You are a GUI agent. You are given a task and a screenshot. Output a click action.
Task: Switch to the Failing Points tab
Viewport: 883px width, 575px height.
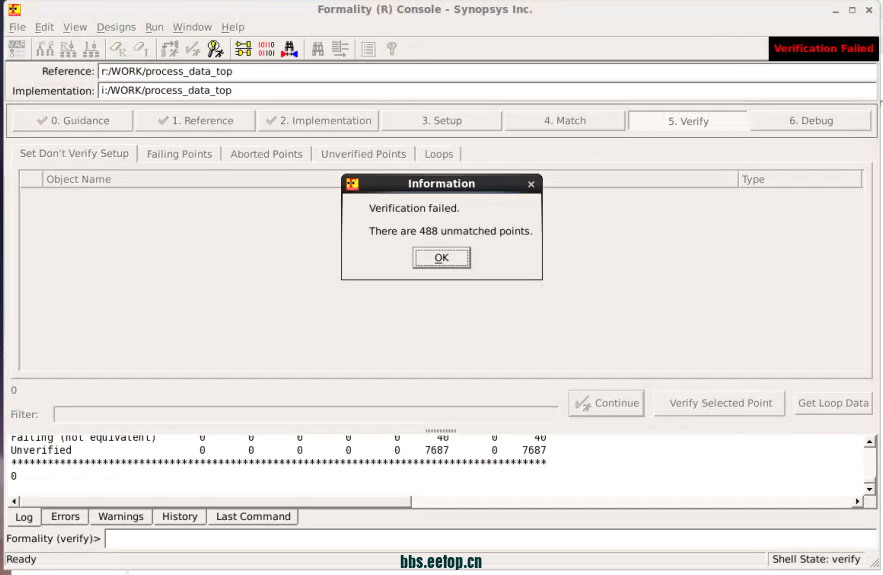pyautogui.click(x=179, y=154)
